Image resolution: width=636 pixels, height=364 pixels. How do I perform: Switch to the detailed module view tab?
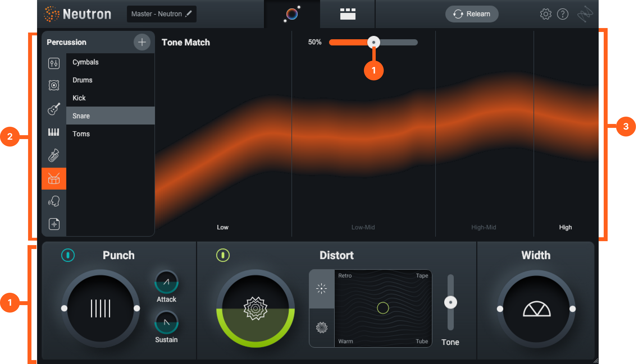click(x=347, y=14)
